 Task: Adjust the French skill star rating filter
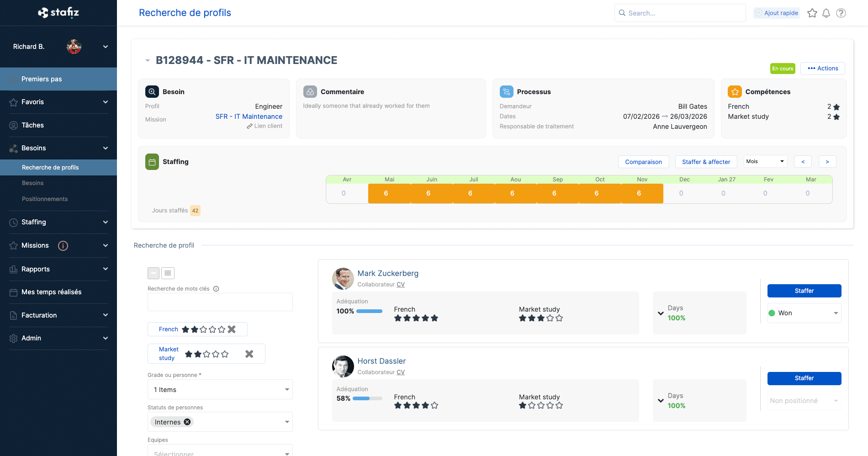click(x=203, y=329)
